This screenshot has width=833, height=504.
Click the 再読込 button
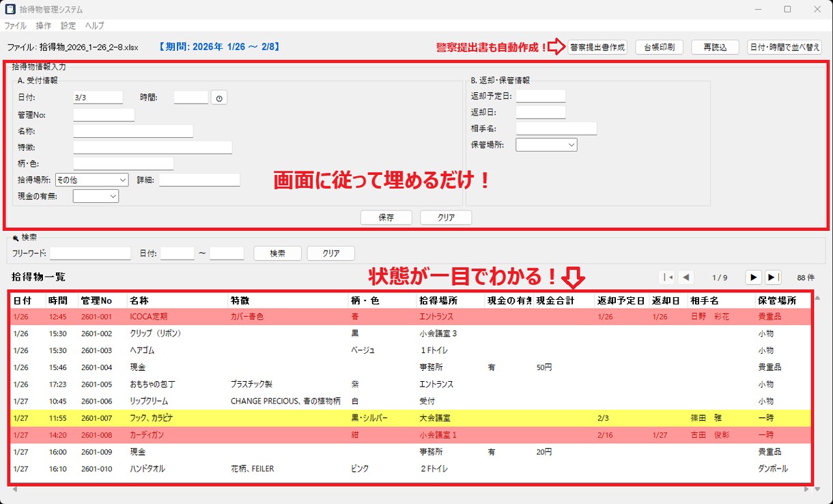(715, 47)
